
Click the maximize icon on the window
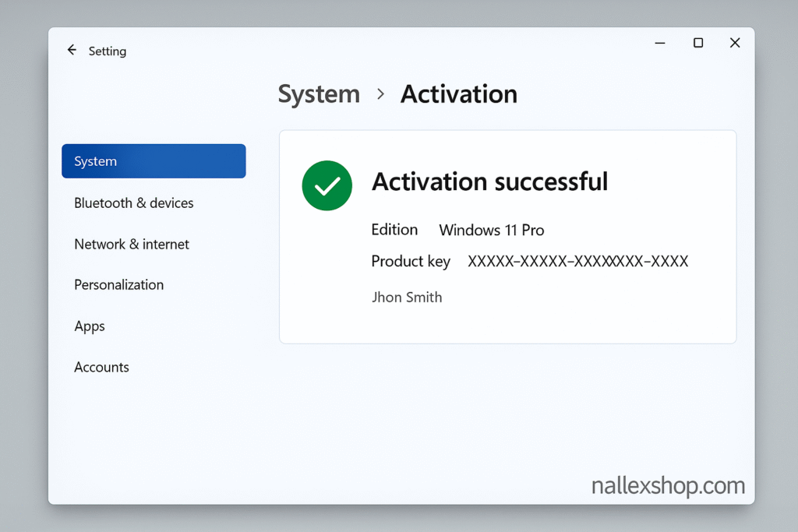(697, 43)
